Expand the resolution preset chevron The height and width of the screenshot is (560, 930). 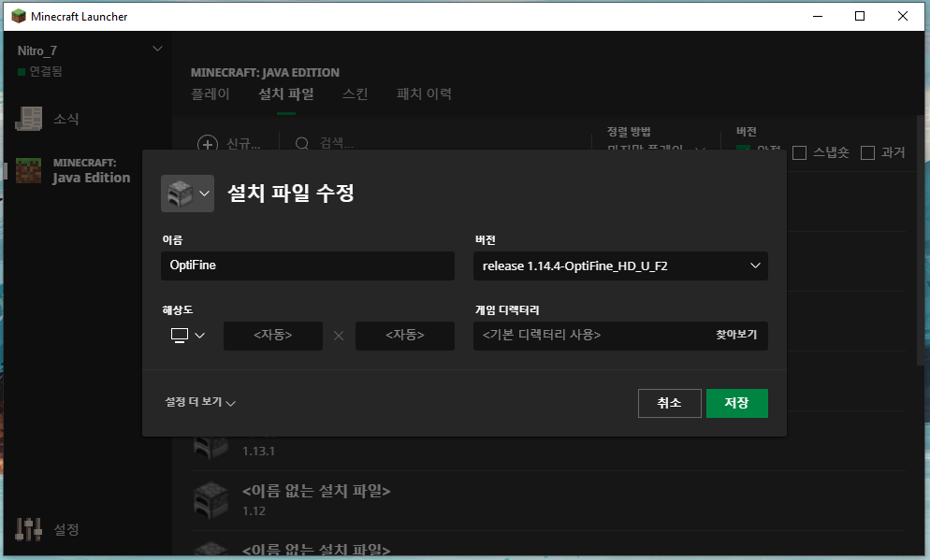[200, 336]
